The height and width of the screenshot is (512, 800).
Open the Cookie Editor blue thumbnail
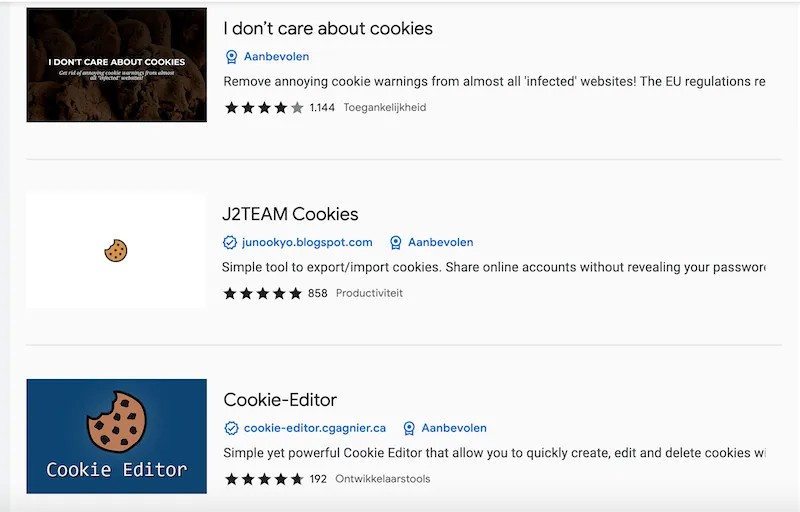(x=117, y=436)
